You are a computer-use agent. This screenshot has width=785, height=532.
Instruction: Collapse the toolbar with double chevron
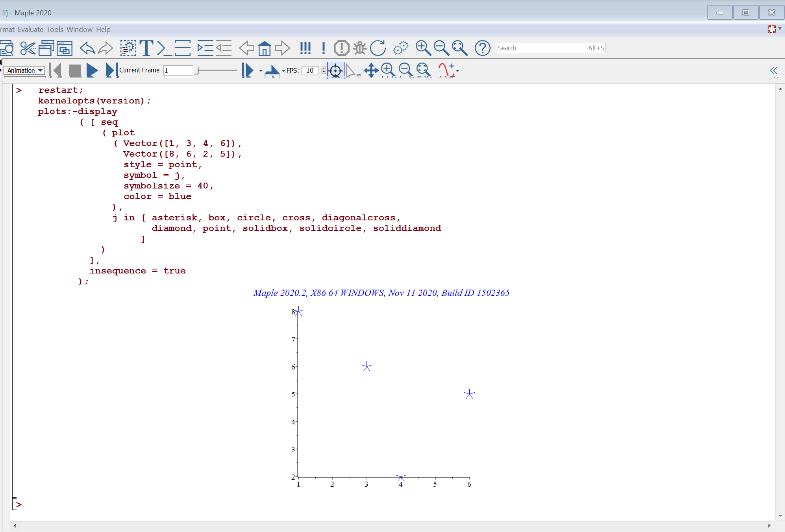[x=773, y=70]
